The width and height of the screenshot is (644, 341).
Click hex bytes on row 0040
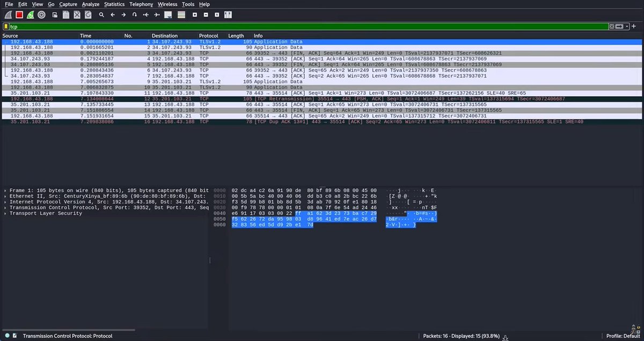pyautogui.click(x=305, y=213)
